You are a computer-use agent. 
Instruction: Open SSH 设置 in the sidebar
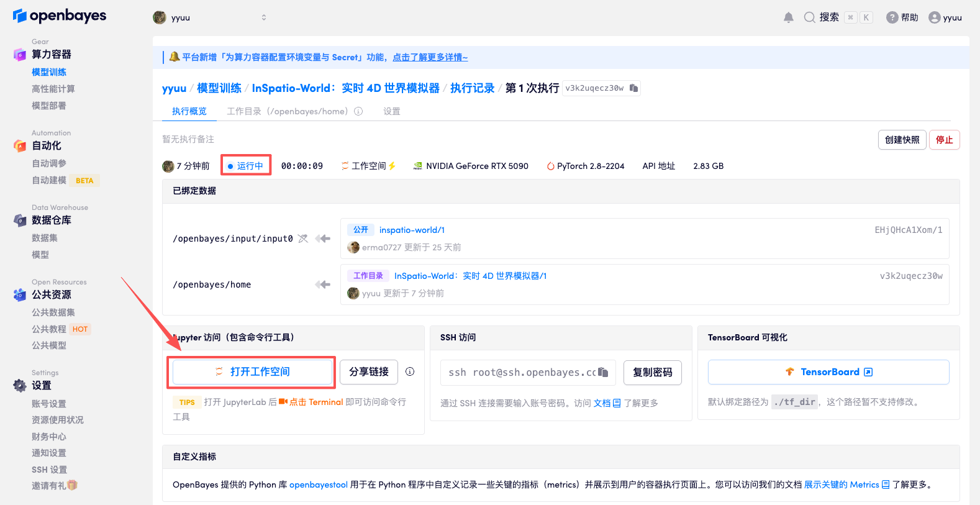point(50,470)
